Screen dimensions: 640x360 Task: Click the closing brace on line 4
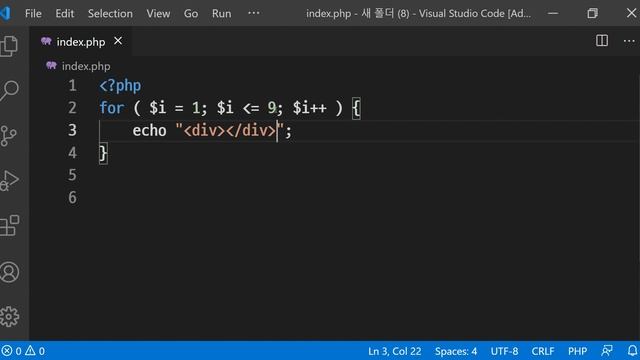[103, 153]
